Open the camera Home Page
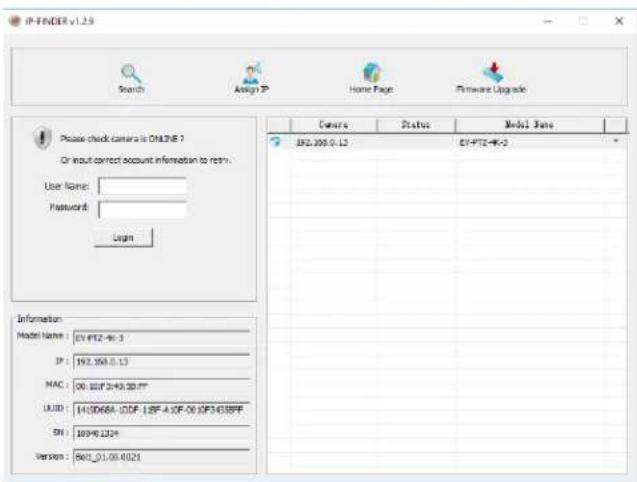Image resolution: width=637 pixels, height=482 pixels. point(371,78)
